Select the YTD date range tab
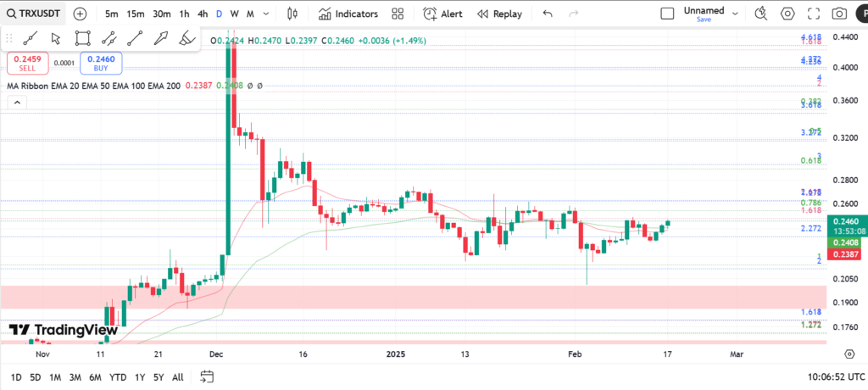Viewport: 868px width, 390px height. pos(118,377)
